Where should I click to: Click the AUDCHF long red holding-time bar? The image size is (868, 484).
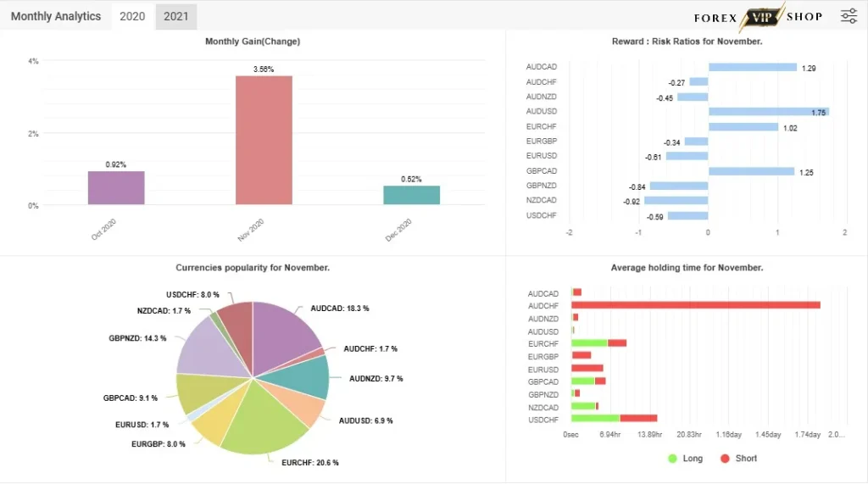[x=696, y=305]
